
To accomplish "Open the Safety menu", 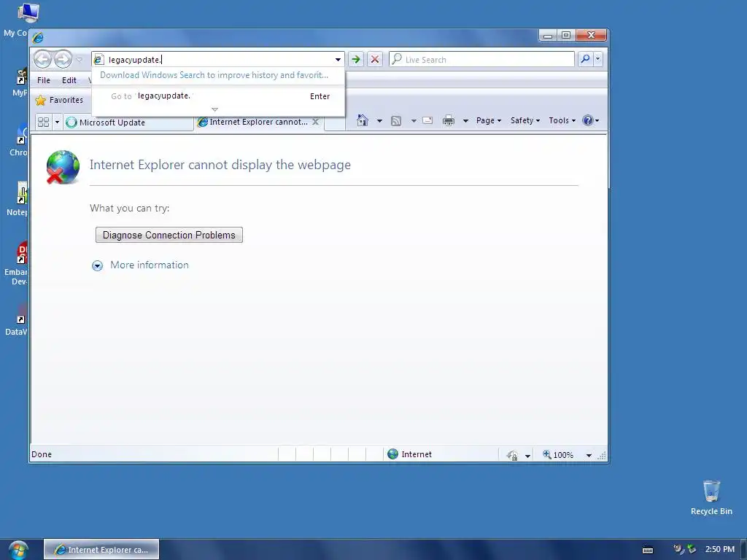I will tap(525, 120).
